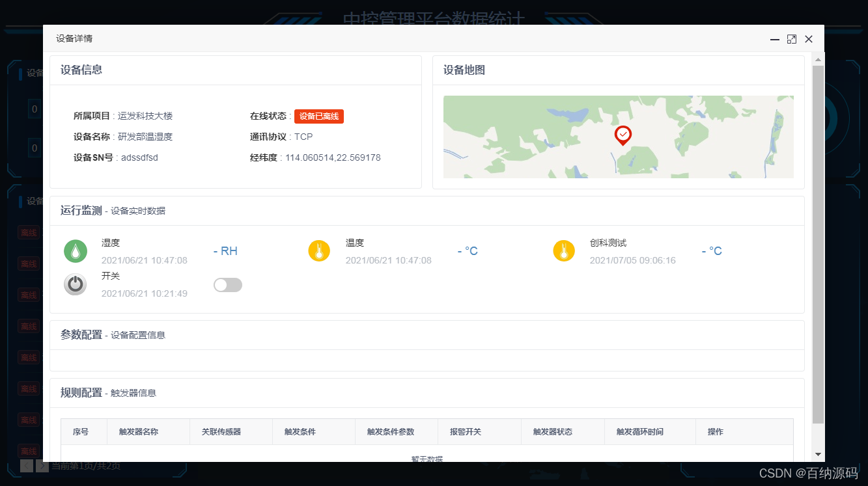Toggle the 开关 switch off or on
Image resolution: width=868 pixels, height=486 pixels.
coord(227,285)
